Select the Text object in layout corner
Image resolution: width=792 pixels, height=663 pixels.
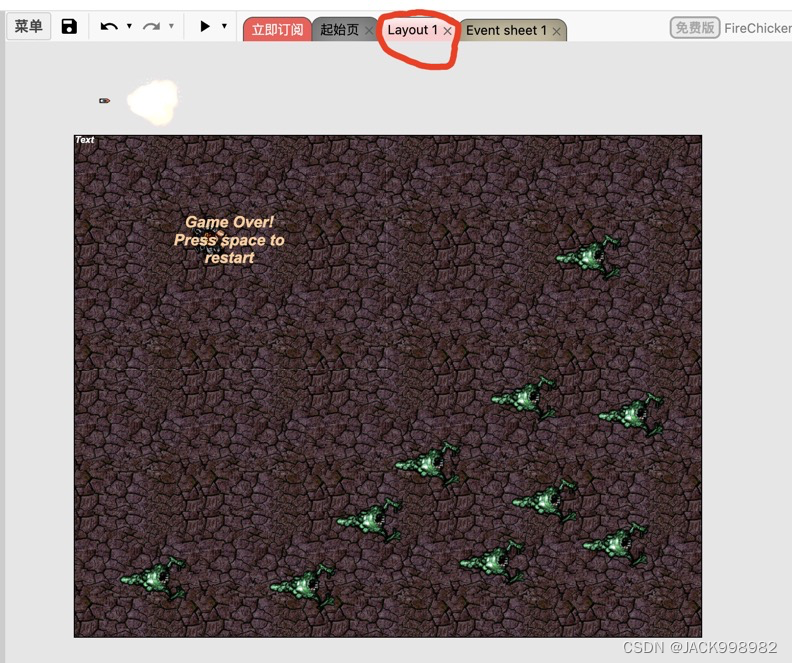tap(85, 140)
